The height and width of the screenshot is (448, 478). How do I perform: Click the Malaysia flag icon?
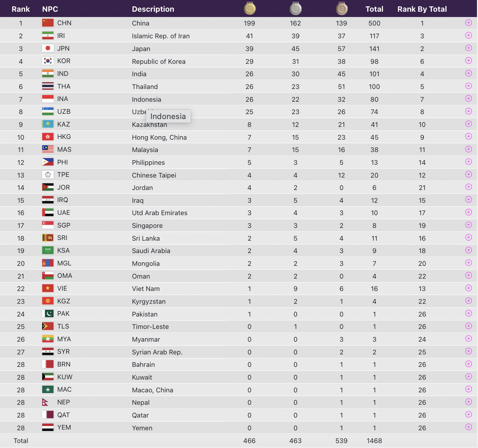[x=48, y=149]
